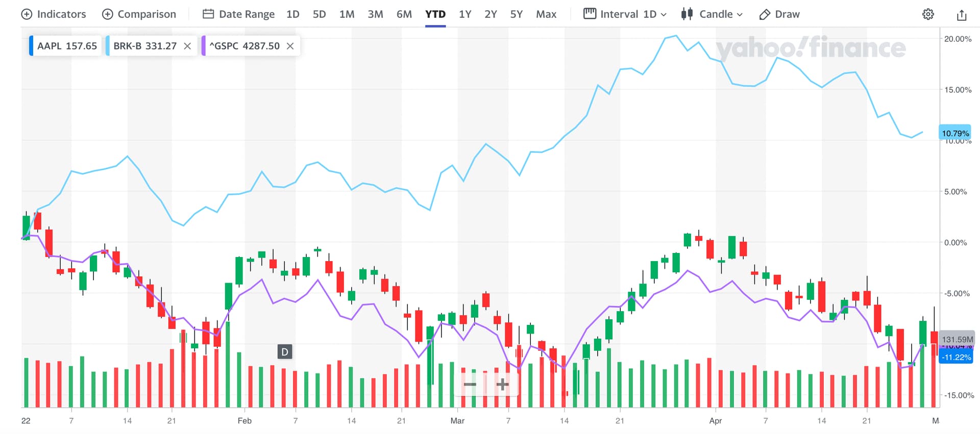Click the -11.22% price label
The height and width of the screenshot is (434, 980).
956,357
